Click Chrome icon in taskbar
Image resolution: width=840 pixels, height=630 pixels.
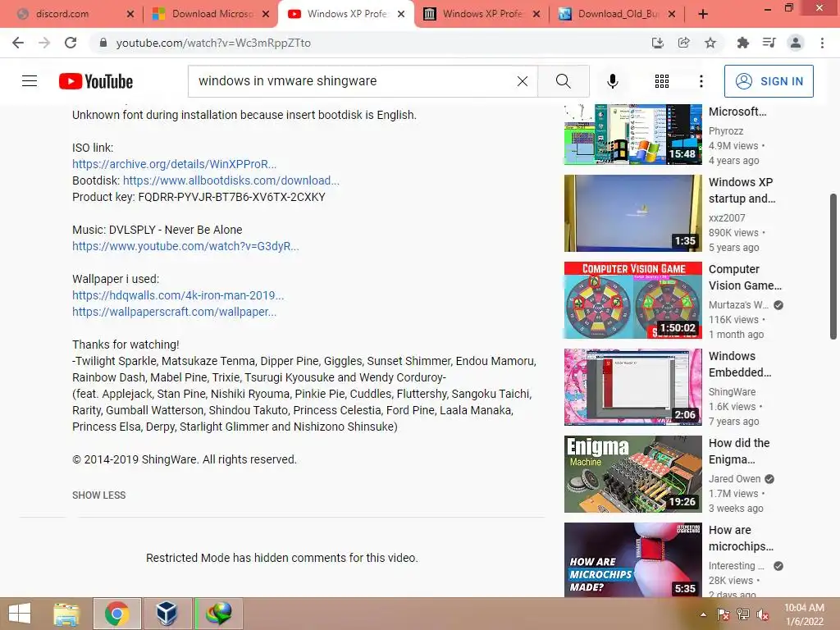point(116,614)
